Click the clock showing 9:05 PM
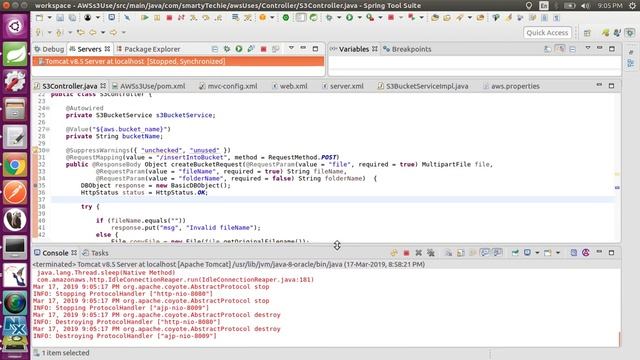 pyautogui.click(x=611, y=6)
